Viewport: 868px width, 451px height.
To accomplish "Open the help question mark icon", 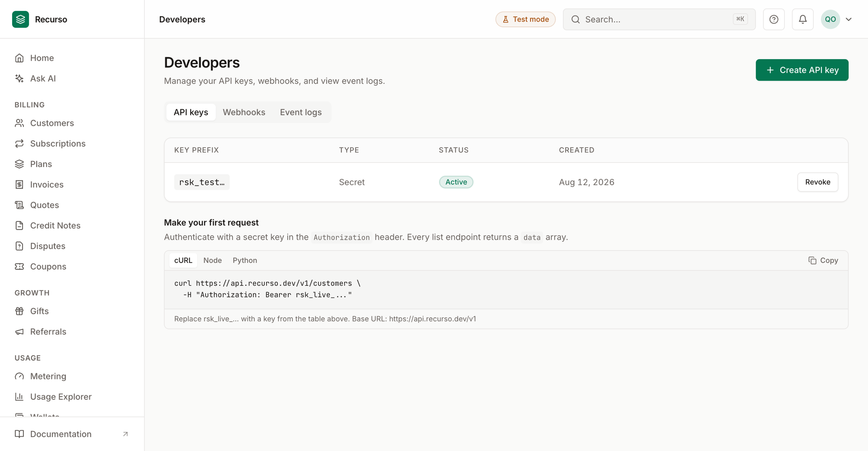I will tap(774, 19).
